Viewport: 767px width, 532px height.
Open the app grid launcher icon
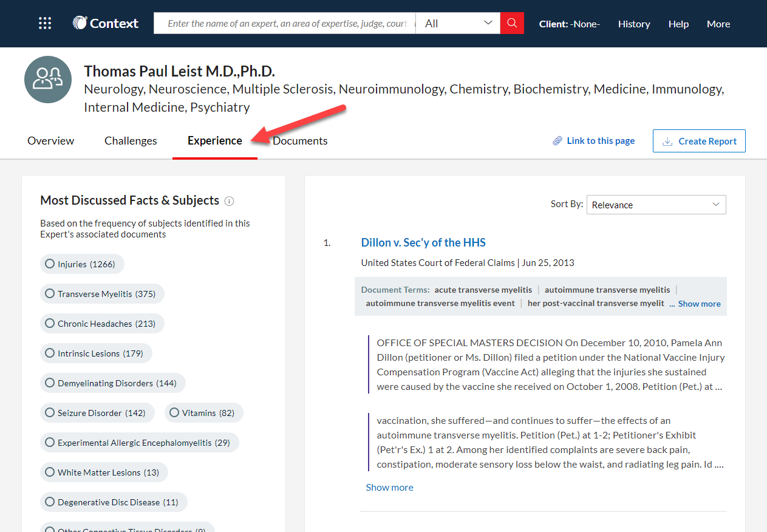[x=45, y=24]
